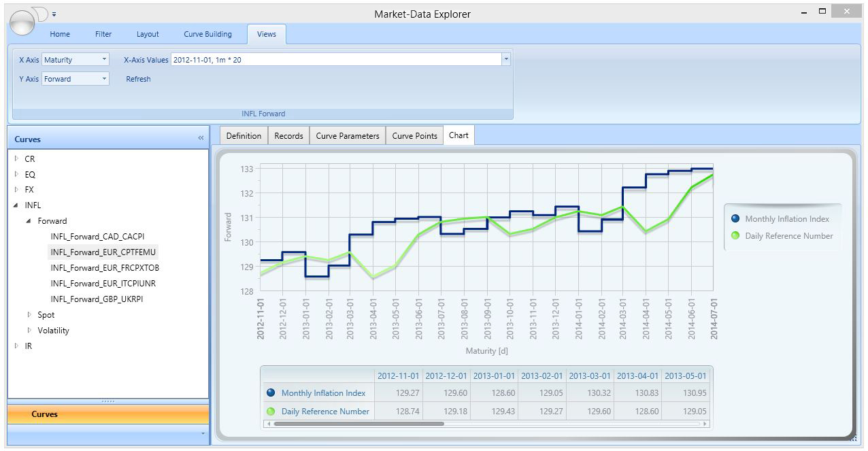
Task: Collapse the Curves panel with double chevron
Action: (201, 138)
